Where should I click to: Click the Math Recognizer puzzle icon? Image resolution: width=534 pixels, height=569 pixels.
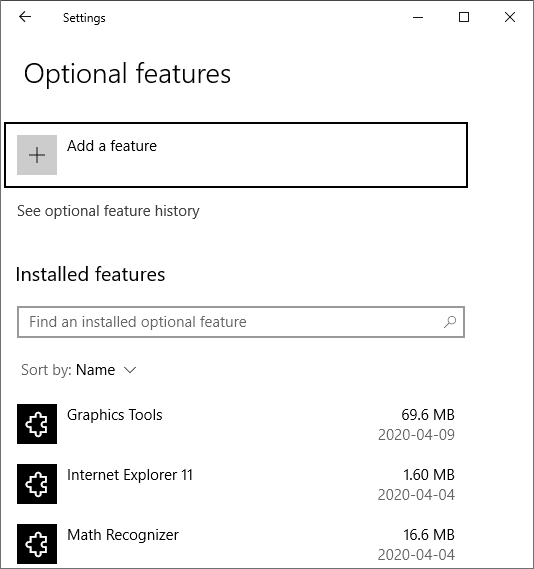click(37, 544)
